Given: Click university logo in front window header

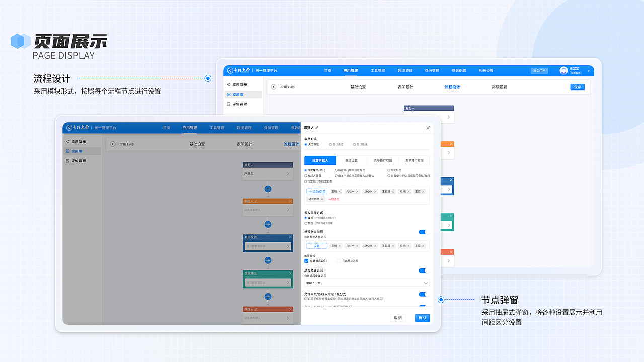Looking at the screenshot, I should pos(70,128).
